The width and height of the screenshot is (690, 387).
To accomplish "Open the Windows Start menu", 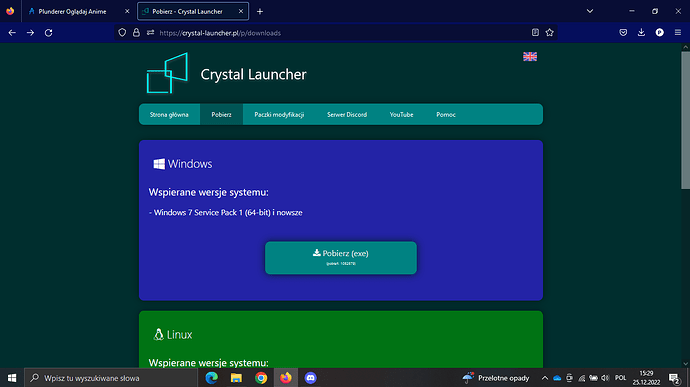I will [12, 378].
